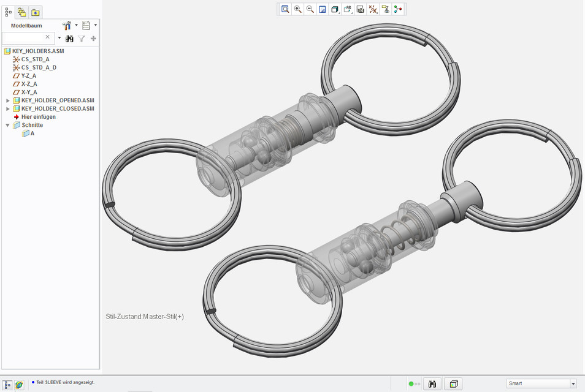
Task: Click the plus add icon in model tree
Action: click(93, 39)
